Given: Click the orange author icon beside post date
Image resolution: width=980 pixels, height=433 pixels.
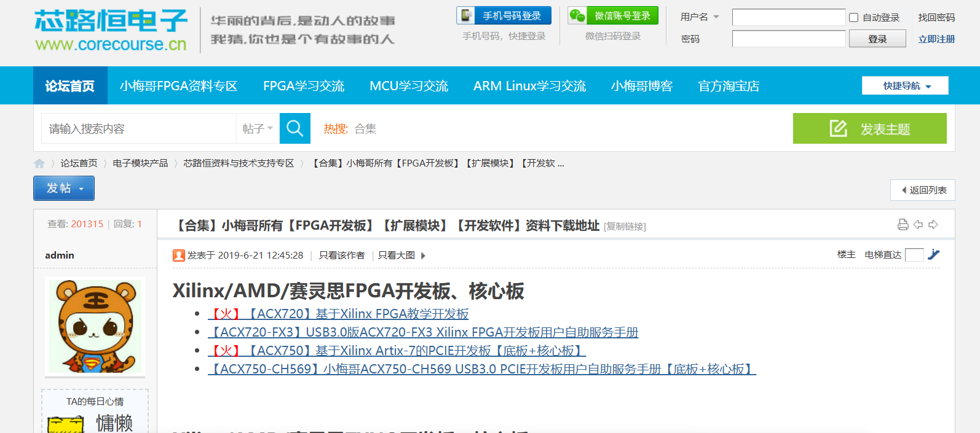Looking at the screenshot, I should coord(179,256).
